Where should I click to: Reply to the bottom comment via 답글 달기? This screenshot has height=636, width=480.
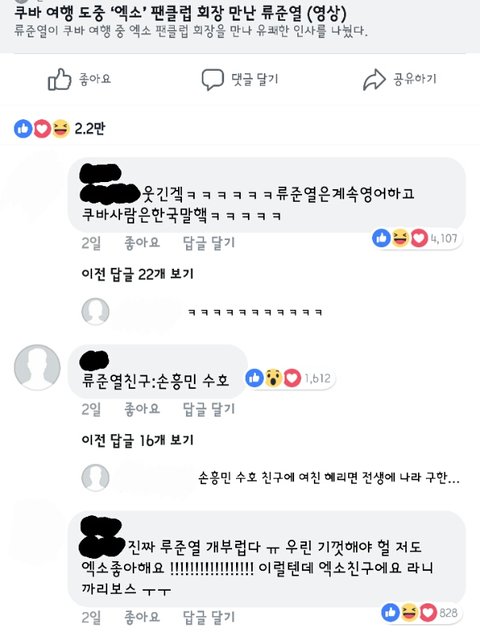[209, 617]
